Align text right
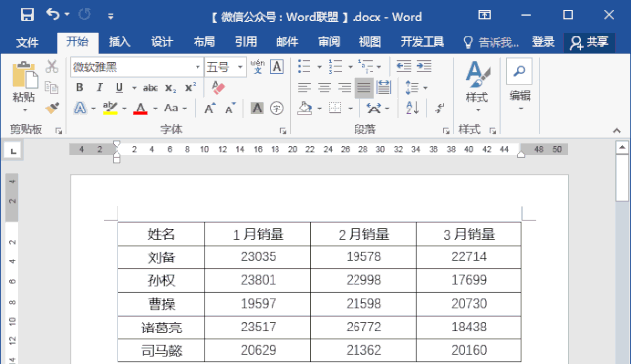 click(344, 87)
